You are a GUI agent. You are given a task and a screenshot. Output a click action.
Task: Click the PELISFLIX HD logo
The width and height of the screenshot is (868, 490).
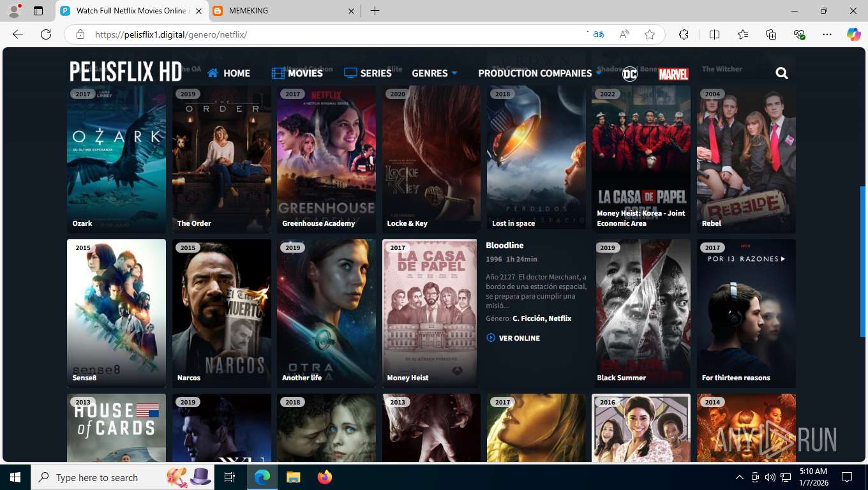point(126,72)
